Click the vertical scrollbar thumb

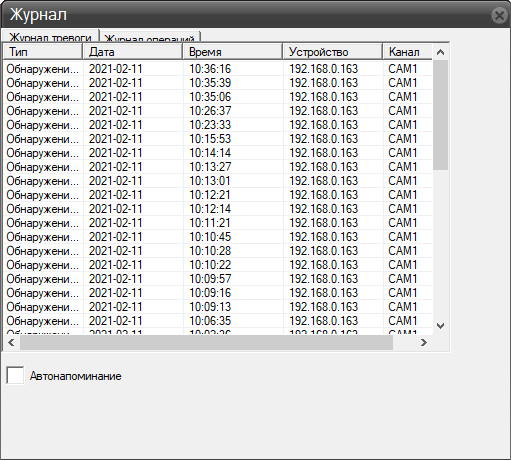coord(440,115)
